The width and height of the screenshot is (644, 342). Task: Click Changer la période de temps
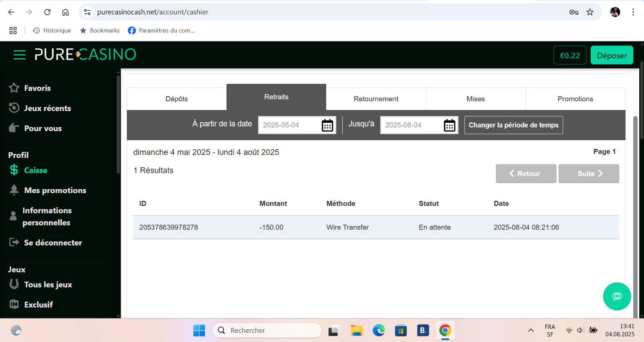(x=513, y=125)
